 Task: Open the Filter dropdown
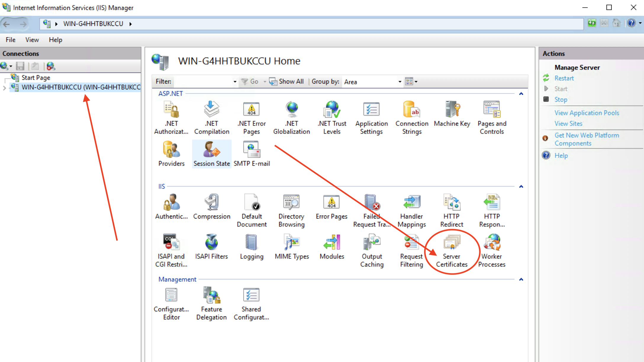(x=235, y=82)
